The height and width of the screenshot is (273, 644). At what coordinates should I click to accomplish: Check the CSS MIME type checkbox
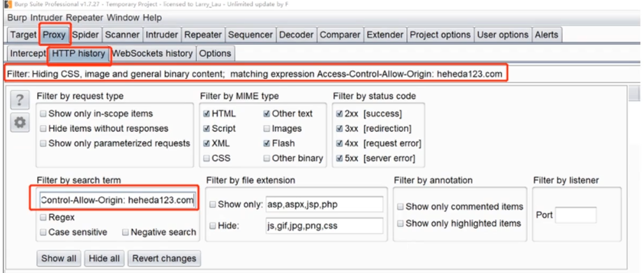207,158
